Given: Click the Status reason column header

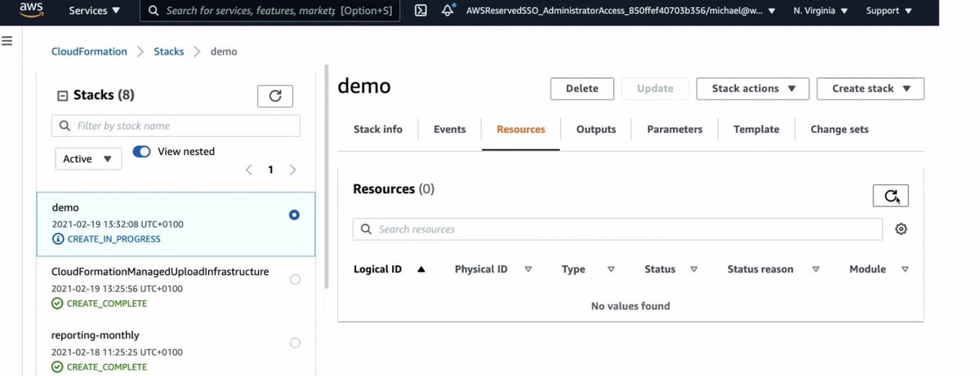Looking at the screenshot, I should pos(760,269).
